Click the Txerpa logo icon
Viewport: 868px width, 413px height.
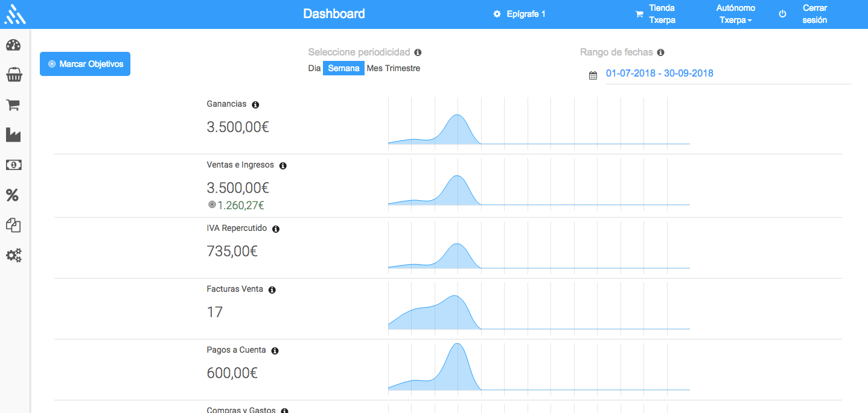[14, 14]
